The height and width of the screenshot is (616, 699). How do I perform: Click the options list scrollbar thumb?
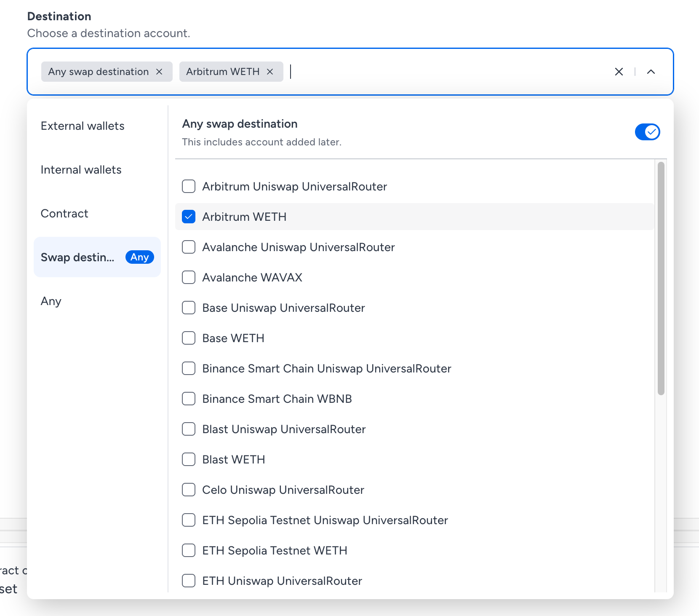coord(661,278)
